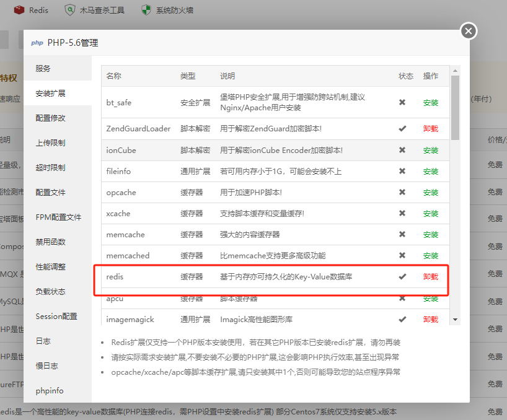Close the PHP-5.6管理 dialog

[468, 31]
